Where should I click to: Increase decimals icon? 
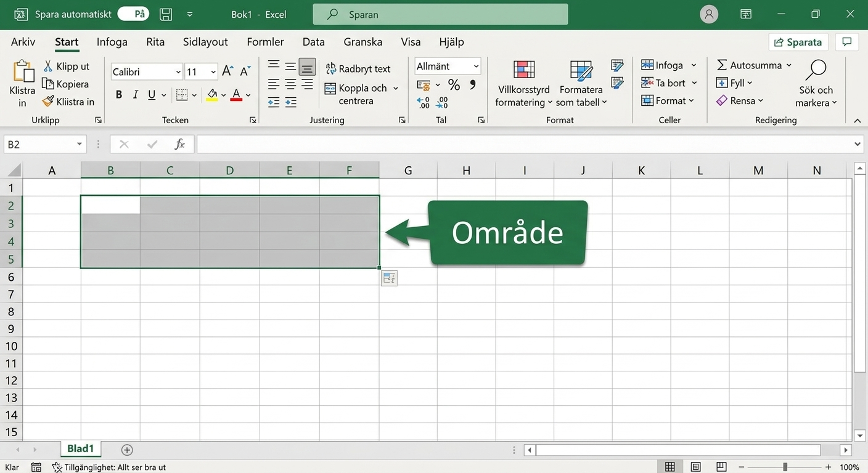tap(424, 102)
